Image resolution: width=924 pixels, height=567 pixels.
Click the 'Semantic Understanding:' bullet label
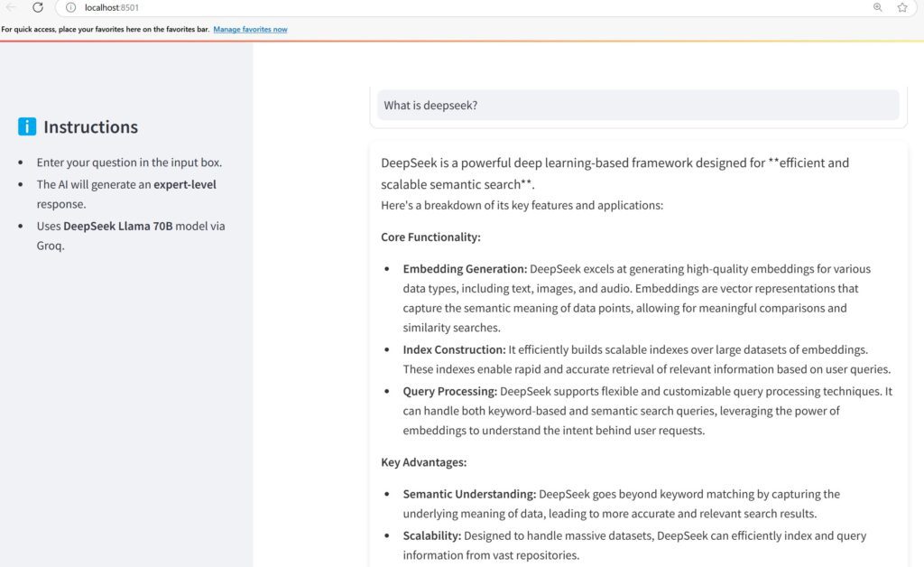(x=469, y=494)
